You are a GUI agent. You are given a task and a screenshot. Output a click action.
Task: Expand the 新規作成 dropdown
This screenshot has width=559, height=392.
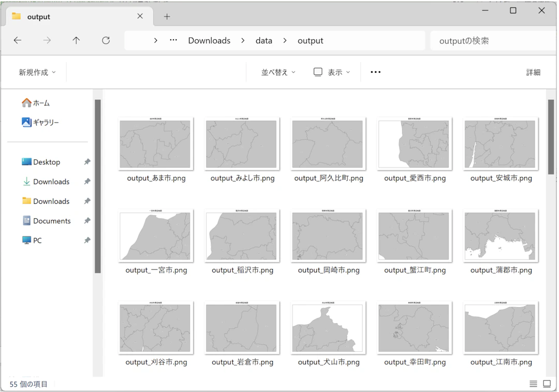tap(37, 72)
